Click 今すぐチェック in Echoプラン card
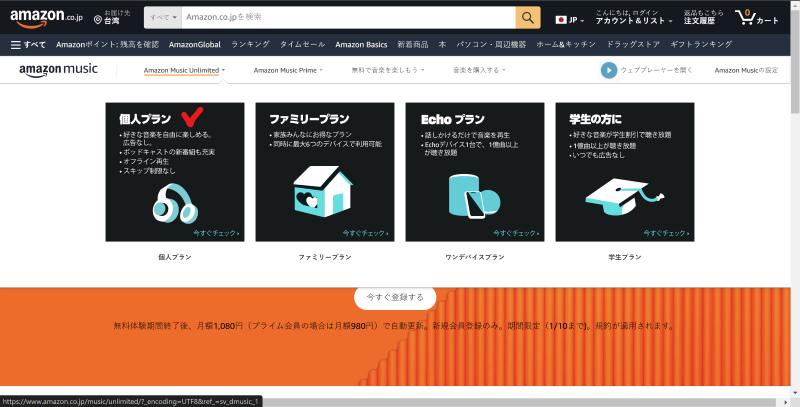 point(516,233)
